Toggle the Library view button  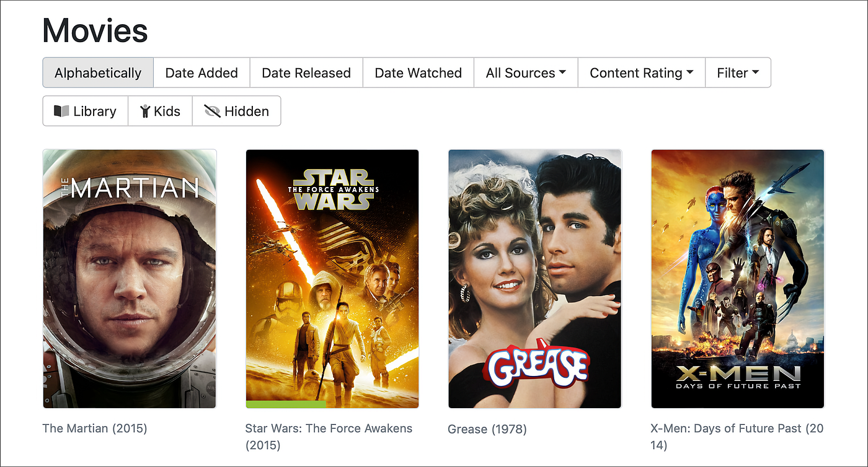pos(86,111)
